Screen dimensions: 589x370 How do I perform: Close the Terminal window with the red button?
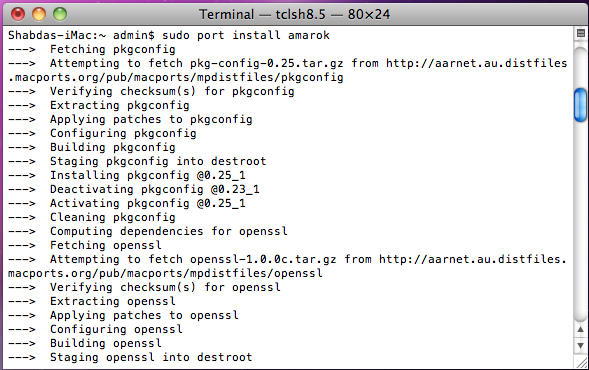coord(18,14)
